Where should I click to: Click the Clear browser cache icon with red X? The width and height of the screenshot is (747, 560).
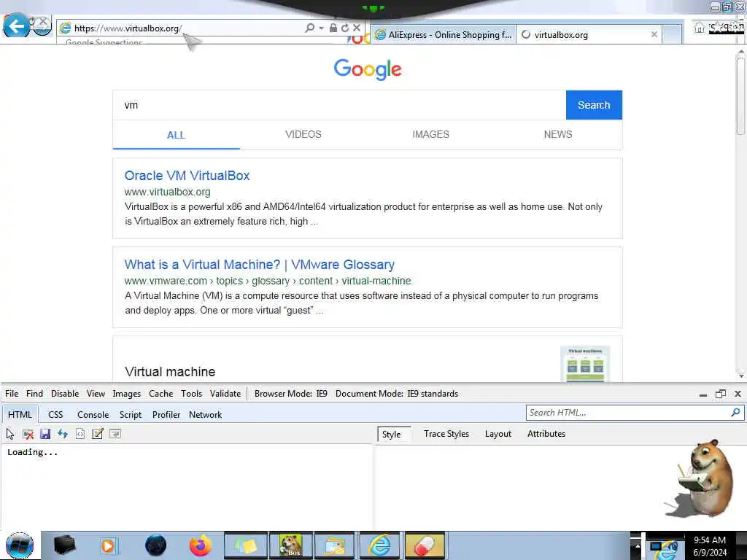coord(28,434)
